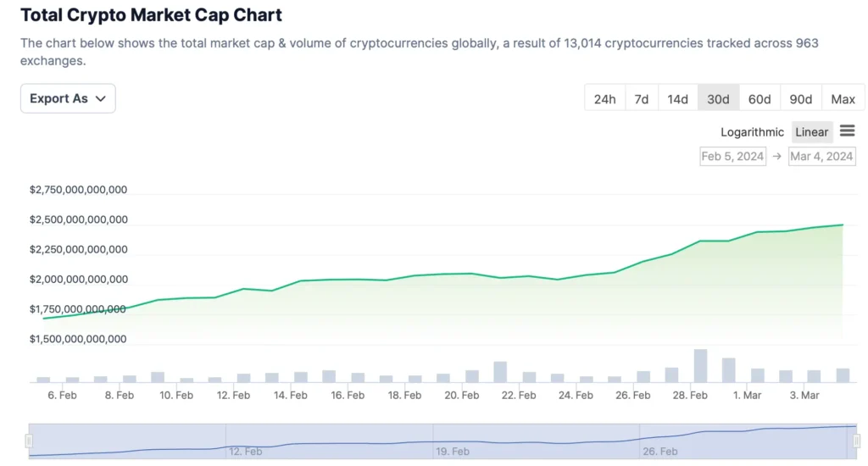Select the 24h time range
868x466 pixels.
[604, 99]
